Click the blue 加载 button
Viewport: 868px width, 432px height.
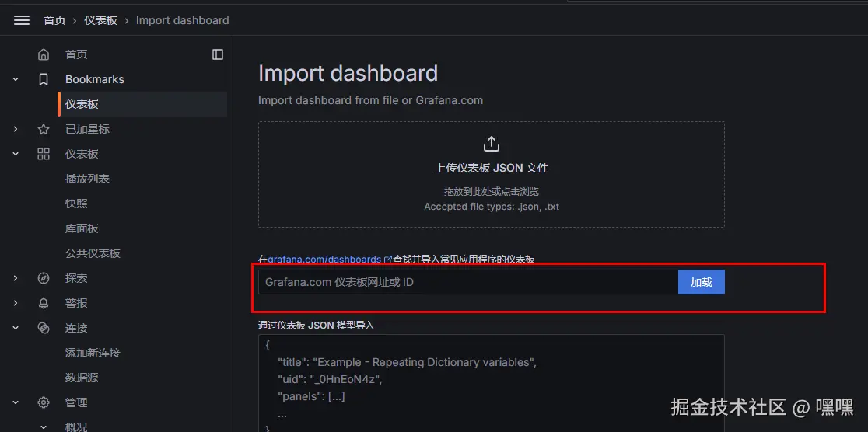point(702,282)
